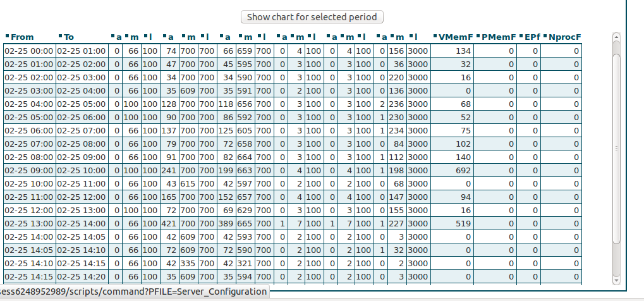The width and height of the screenshot is (644, 301).
Task: Select the VMemF value 692 cell
Action: (452, 171)
